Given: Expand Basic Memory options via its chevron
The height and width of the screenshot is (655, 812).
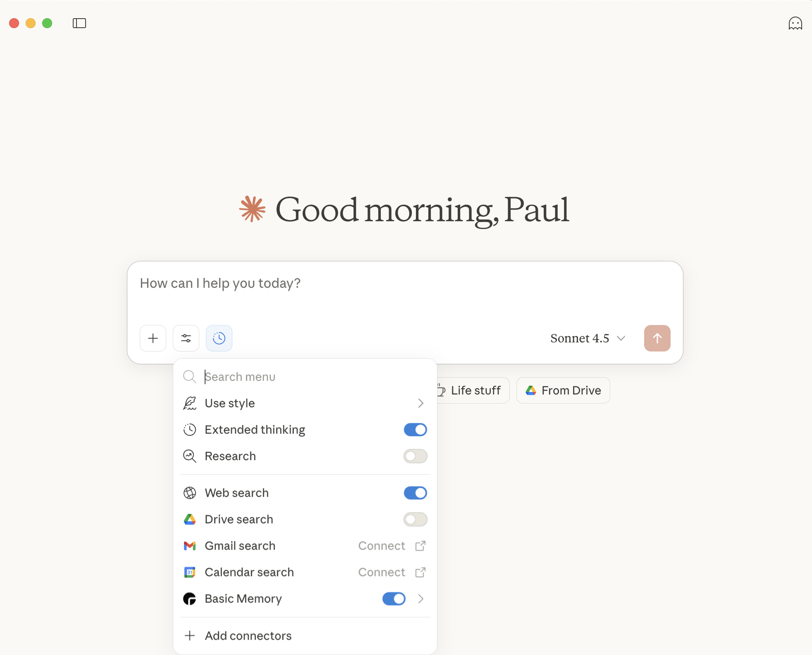Looking at the screenshot, I should coord(420,599).
